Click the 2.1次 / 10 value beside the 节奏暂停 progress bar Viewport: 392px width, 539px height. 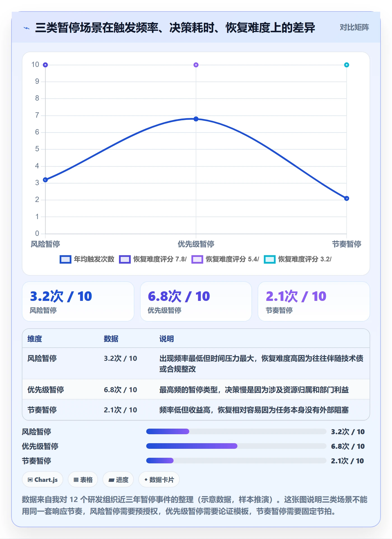[x=347, y=461]
